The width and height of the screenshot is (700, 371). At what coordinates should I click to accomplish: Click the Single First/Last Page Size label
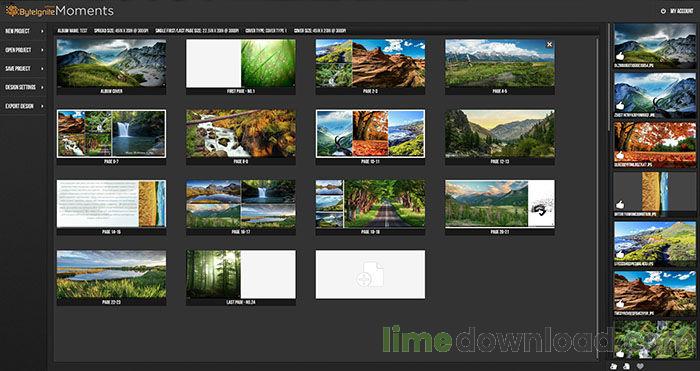(197, 31)
